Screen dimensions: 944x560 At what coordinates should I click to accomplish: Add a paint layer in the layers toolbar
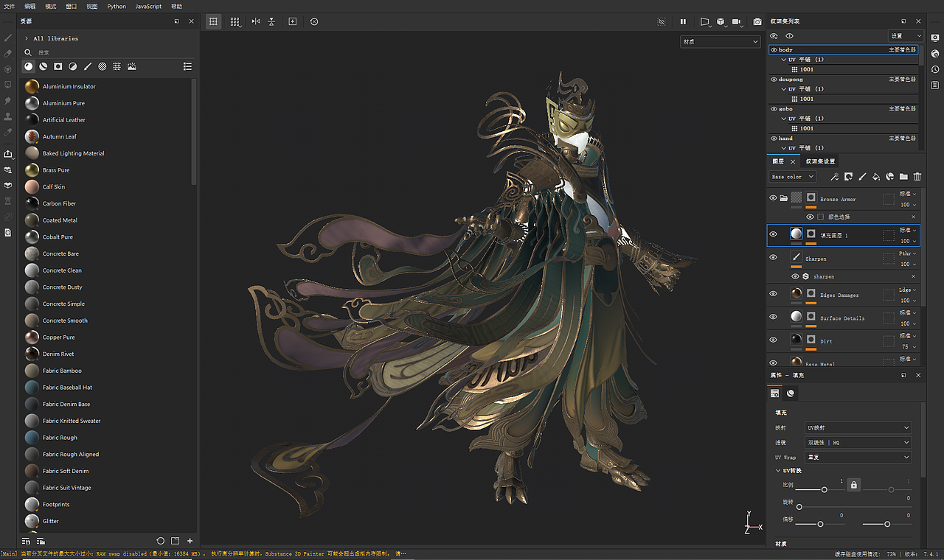(862, 177)
